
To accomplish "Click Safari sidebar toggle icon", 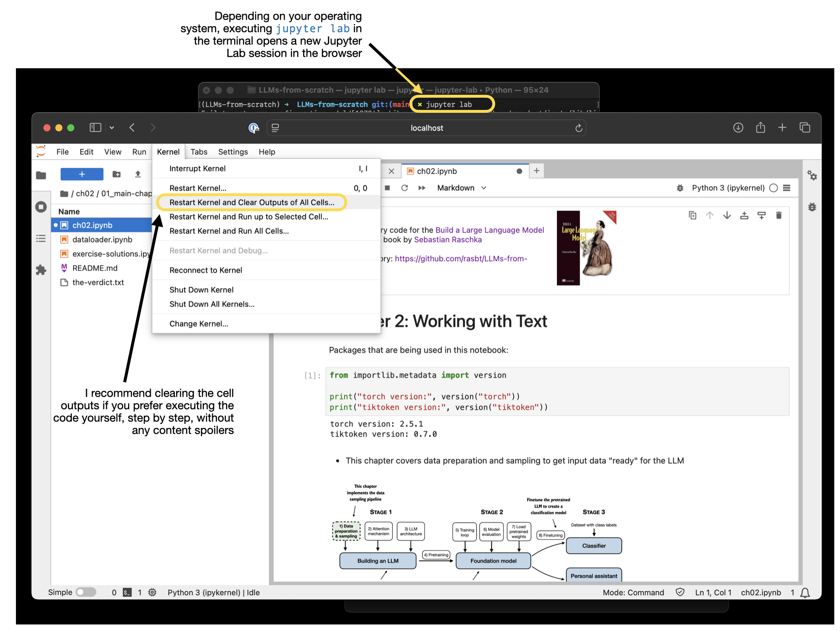I will coord(95,128).
